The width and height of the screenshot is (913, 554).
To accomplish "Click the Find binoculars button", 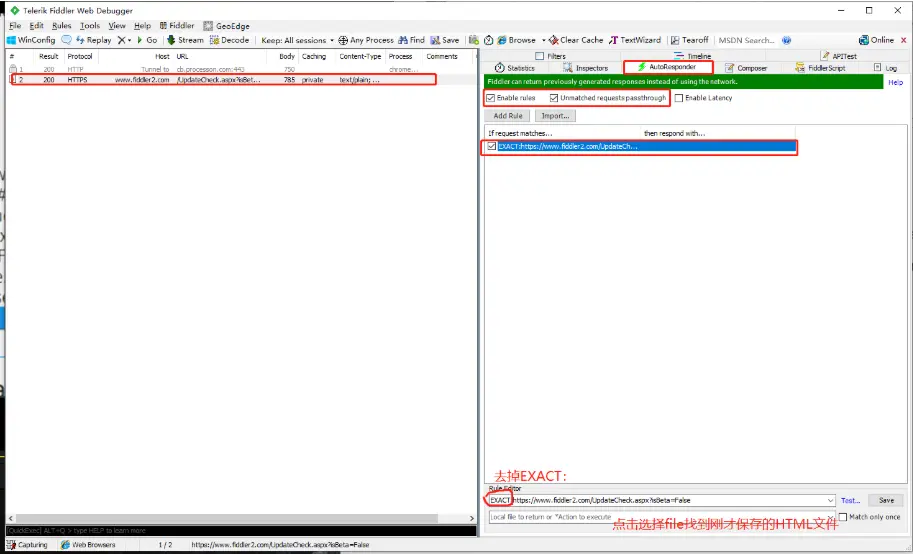I will pos(412,40).
